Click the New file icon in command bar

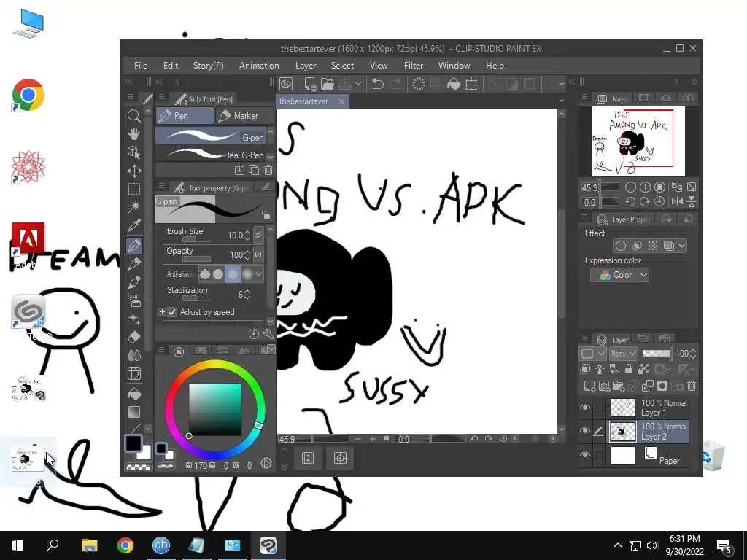(x=310, y=85)
